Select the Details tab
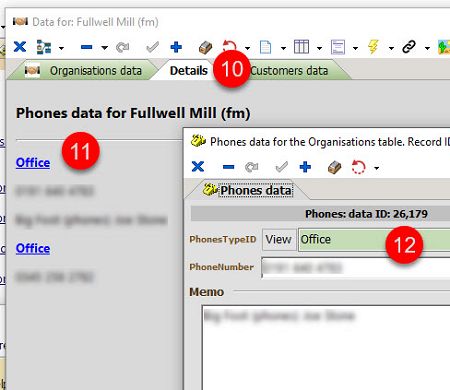 point(188,71)
